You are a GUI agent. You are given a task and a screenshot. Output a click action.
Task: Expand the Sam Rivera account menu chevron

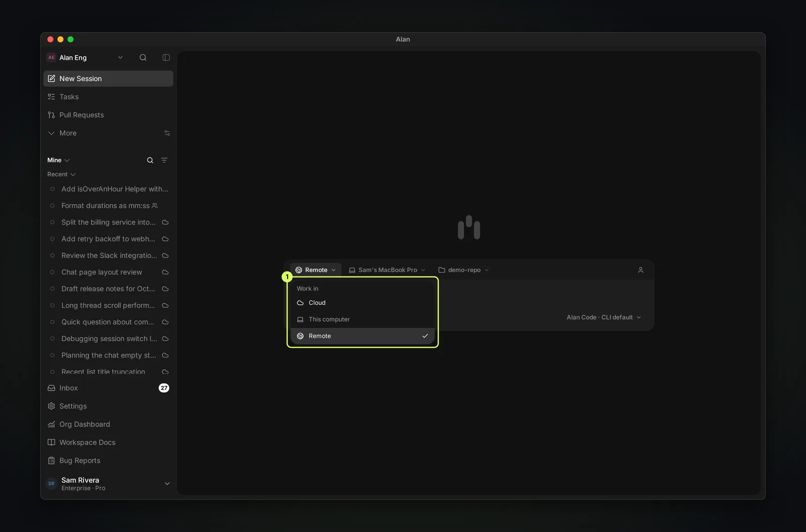pos(167,484)
